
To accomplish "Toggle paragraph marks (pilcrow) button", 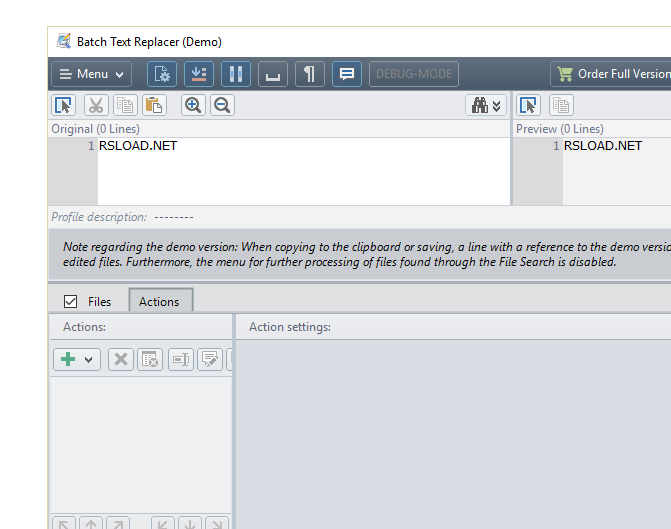I will pyautogui.click(x=309, y=74).
